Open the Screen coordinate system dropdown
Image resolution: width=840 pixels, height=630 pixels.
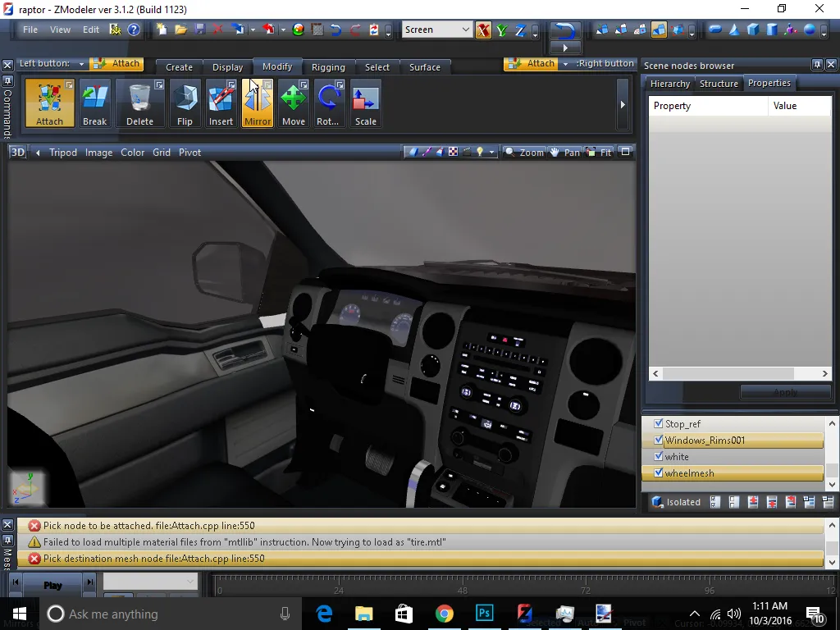465,30
